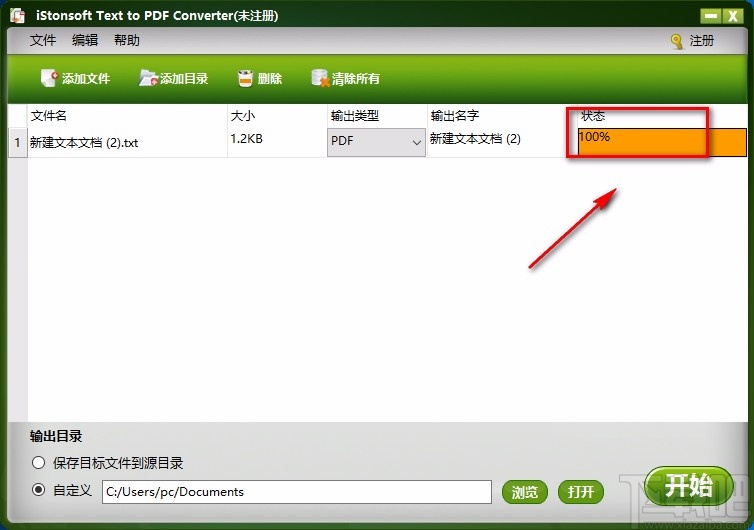The width and height of the screenshot is (754, 530).
Task: Click the output directory path field
Action: [x=297, y=492]
